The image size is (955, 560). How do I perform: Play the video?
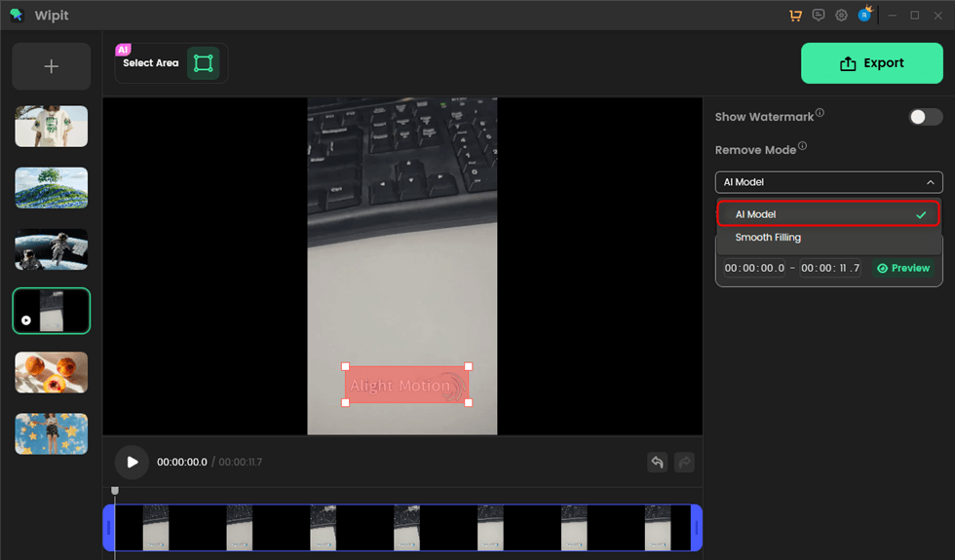click(x=132, y=462)
